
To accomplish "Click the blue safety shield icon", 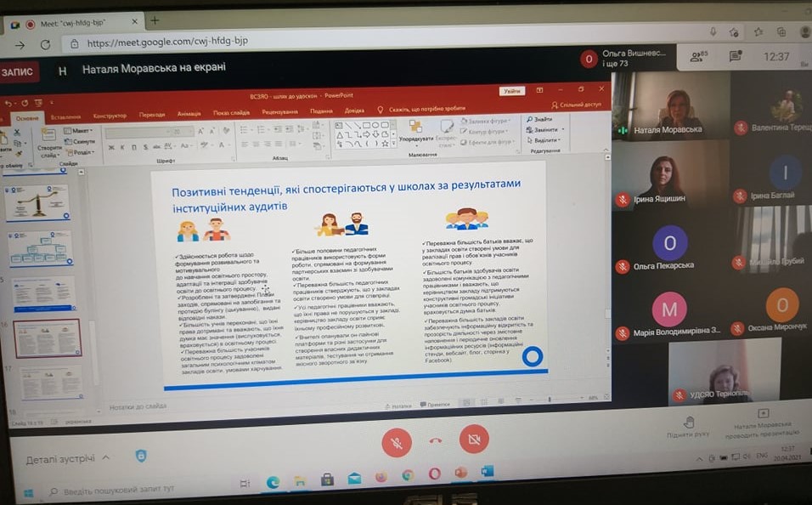I will click(x=141, y=456).
